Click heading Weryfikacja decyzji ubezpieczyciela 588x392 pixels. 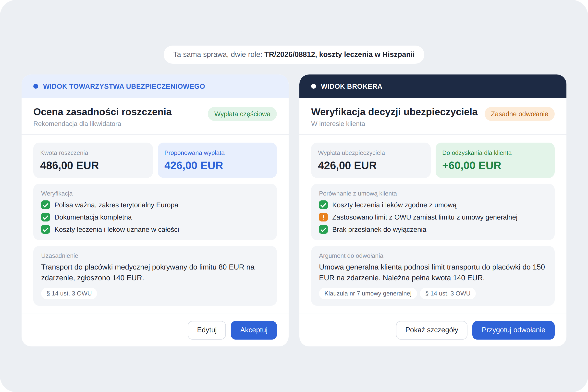coord(394,112)
